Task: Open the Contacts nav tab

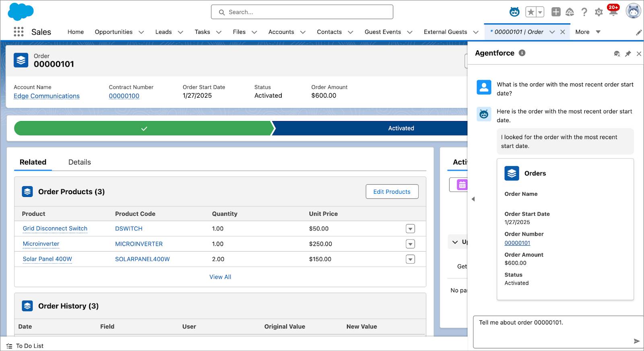Action: coord(329,32)
